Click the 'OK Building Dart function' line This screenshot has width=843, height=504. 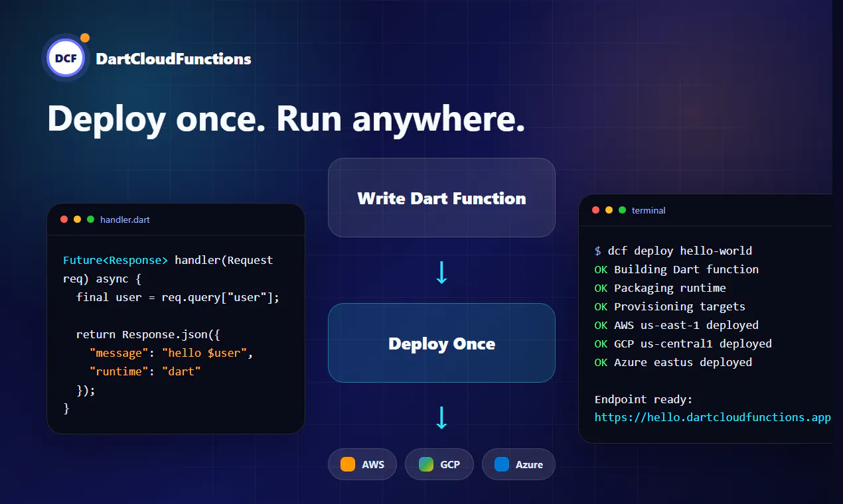[677, 269]
